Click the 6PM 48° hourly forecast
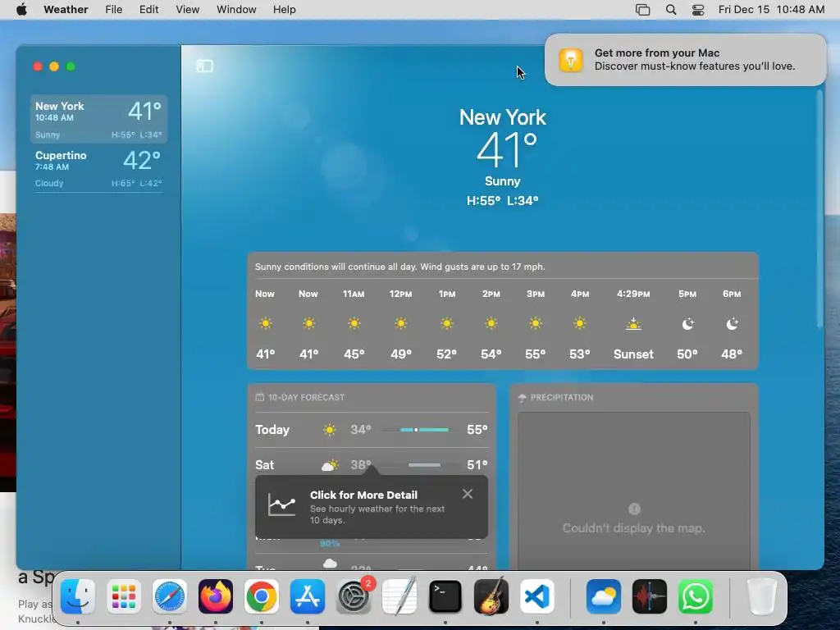Screen dimensions: 840x630 click(x=732, y=323)
